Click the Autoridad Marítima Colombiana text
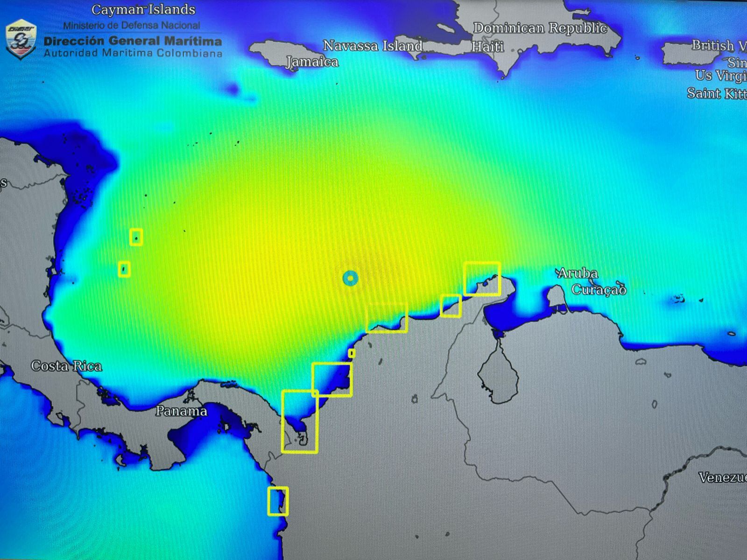This screenshot has height=560, width=747. (133, 53)
